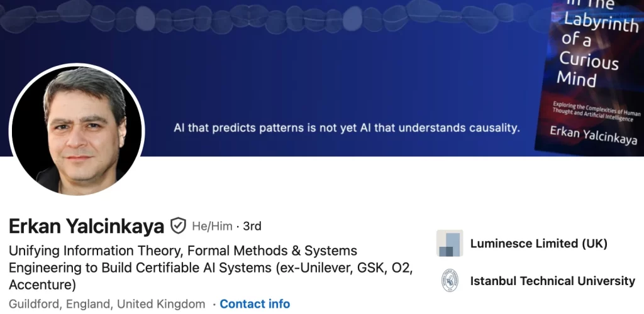Open the Istanbul Technical University crest logo
The height and width of the screenshot is (314, 644).
[450, 281]
